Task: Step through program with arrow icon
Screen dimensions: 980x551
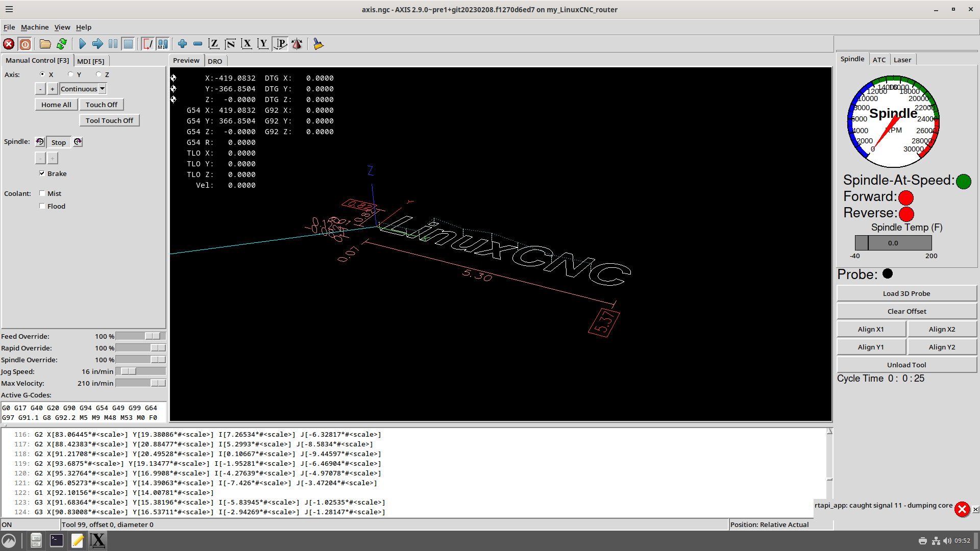Action: tap(97, 44)
